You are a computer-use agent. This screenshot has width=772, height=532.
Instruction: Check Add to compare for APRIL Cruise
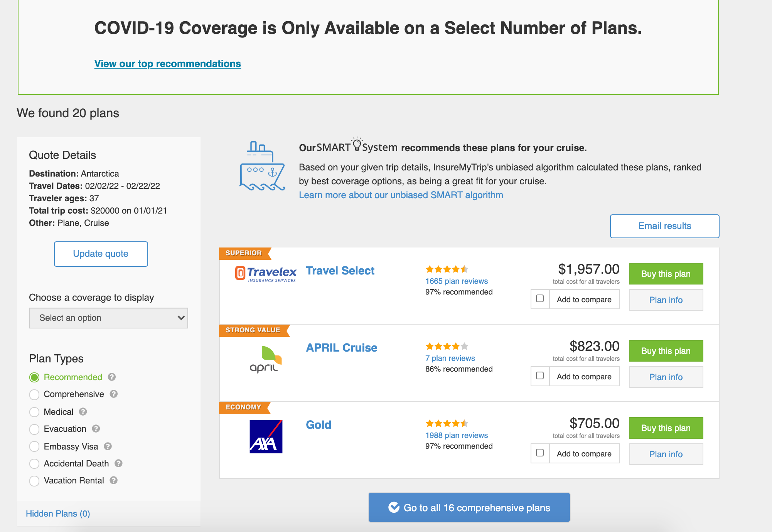pyautogui.click(x=540, y=376)
